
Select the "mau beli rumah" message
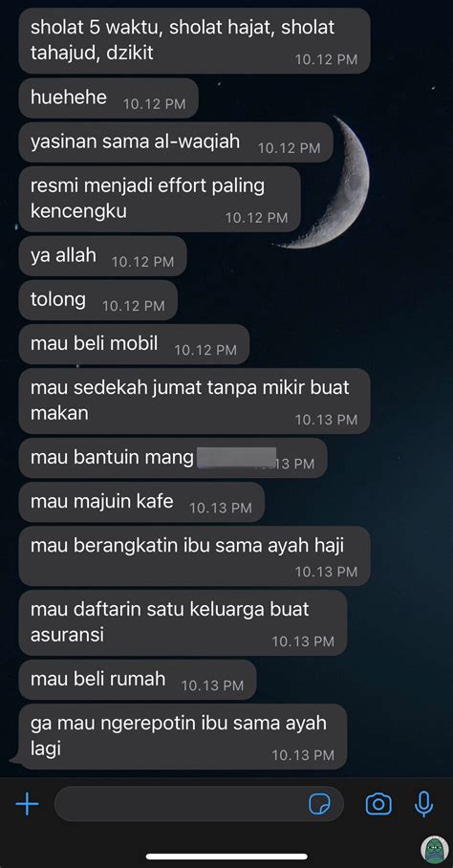tap(138, 680)
